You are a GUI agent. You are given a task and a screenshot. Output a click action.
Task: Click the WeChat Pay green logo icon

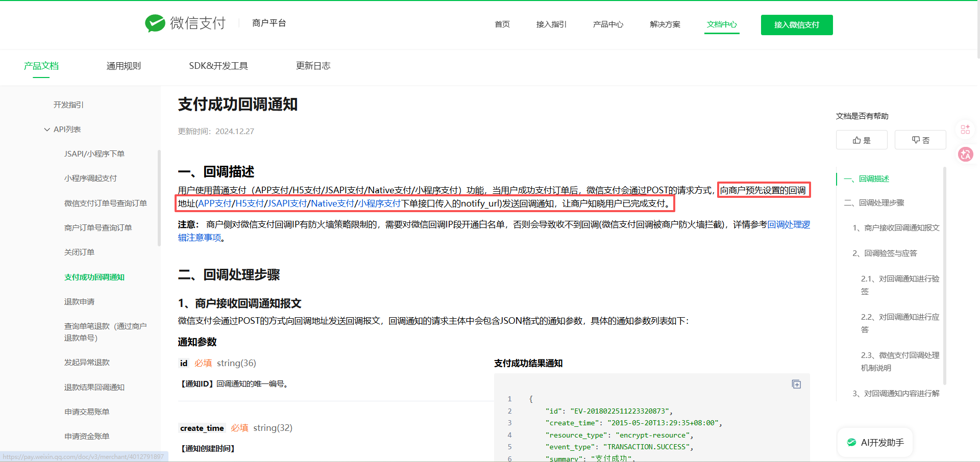(155, 23)
